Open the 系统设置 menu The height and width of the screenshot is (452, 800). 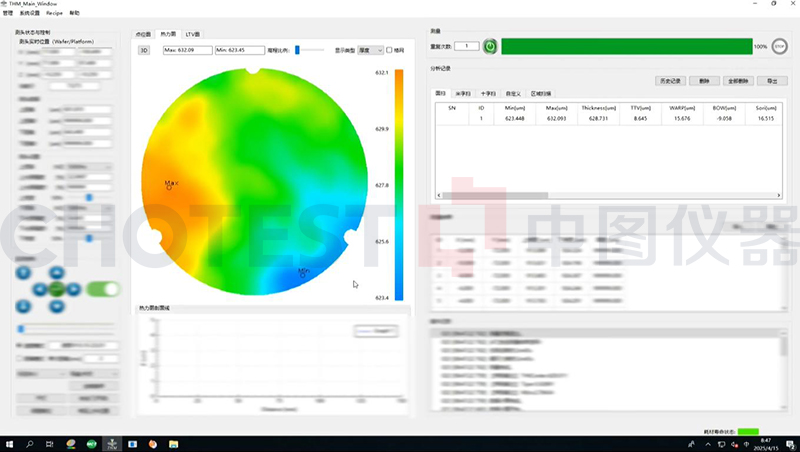pyautogui.click(x=29, y=13)
